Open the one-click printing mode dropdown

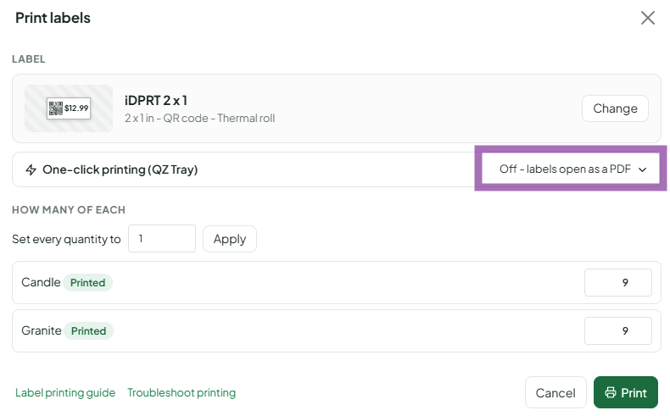572,169
